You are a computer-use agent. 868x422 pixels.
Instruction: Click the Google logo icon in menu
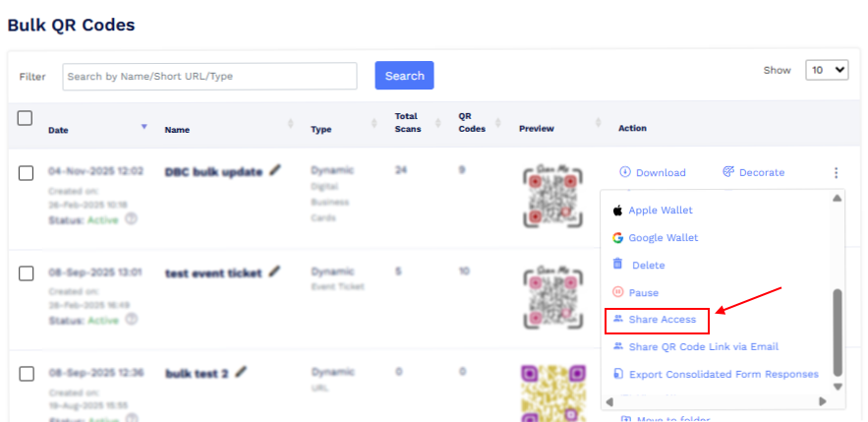(617, 238)
